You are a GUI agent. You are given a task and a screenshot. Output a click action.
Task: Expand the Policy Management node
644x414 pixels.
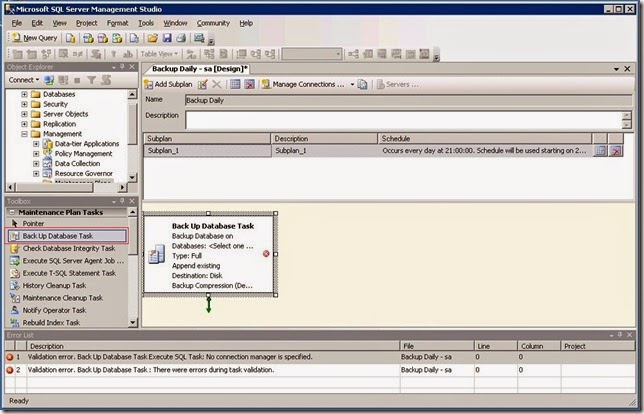36,154
